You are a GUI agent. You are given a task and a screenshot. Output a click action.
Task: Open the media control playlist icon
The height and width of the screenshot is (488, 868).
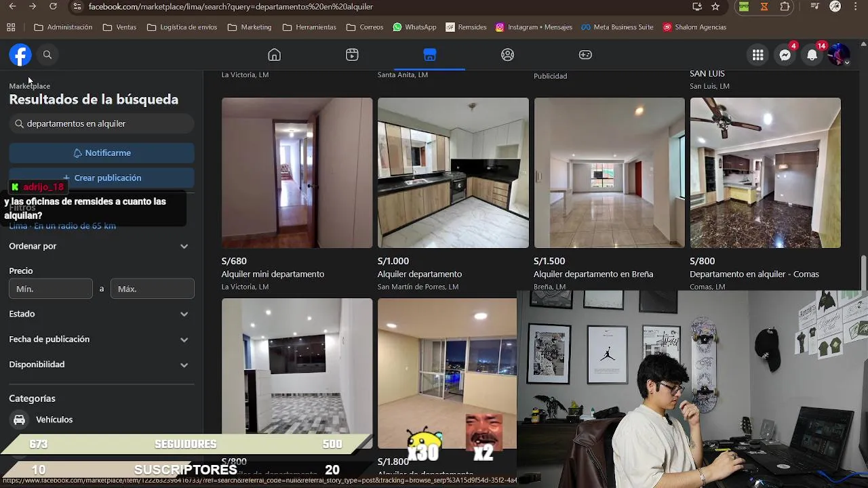tap(815, 6)
